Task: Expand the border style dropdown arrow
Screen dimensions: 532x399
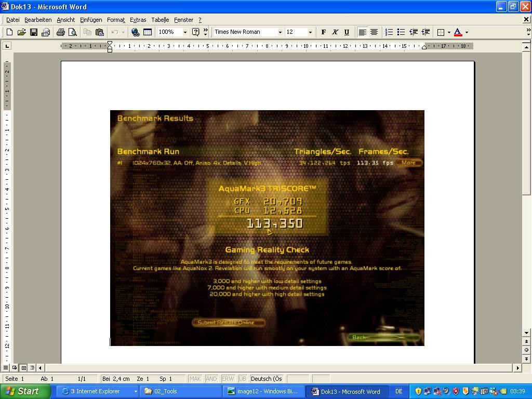Action: tap(449, 32)
